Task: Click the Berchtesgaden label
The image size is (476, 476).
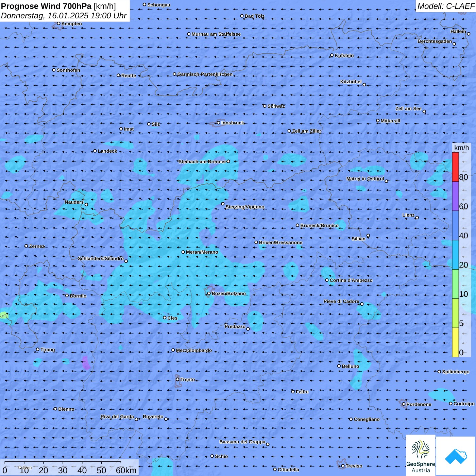Action: coord(435,41)
